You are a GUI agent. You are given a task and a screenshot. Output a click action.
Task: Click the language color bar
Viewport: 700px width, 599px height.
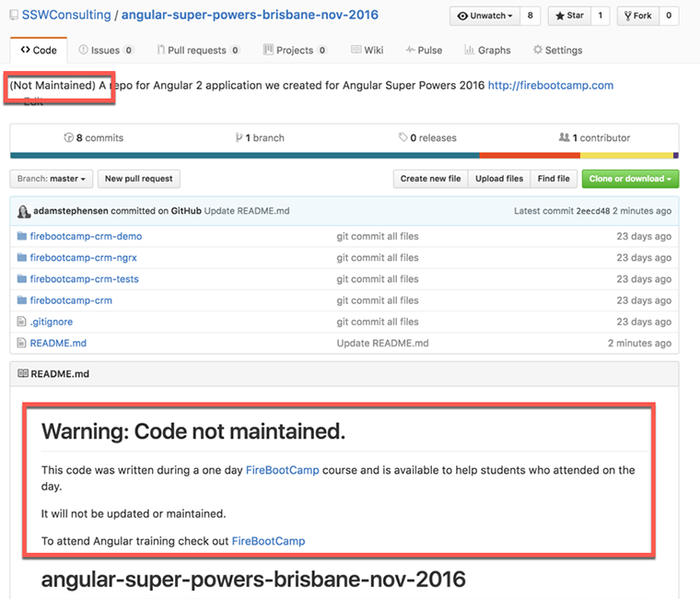point(344,156)
